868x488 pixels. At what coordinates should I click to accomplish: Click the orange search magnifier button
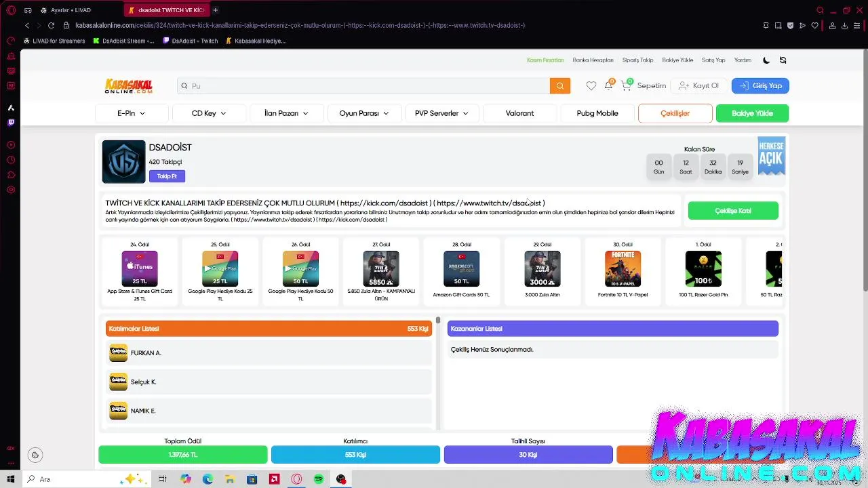(560, 86)
